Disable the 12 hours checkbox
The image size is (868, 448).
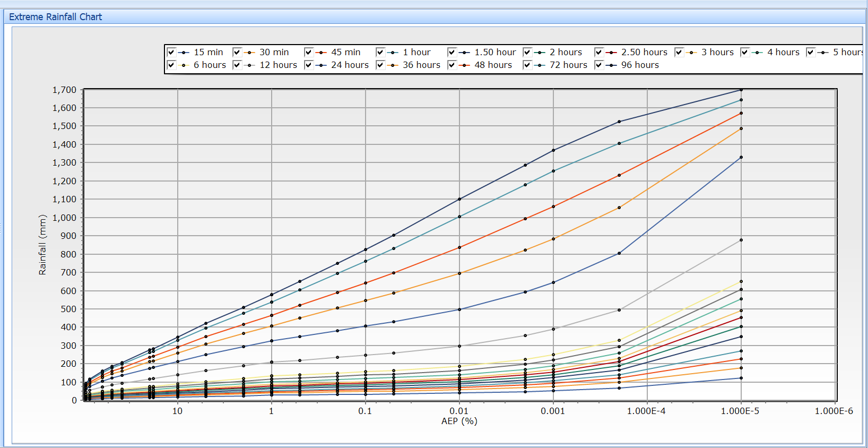237,65
